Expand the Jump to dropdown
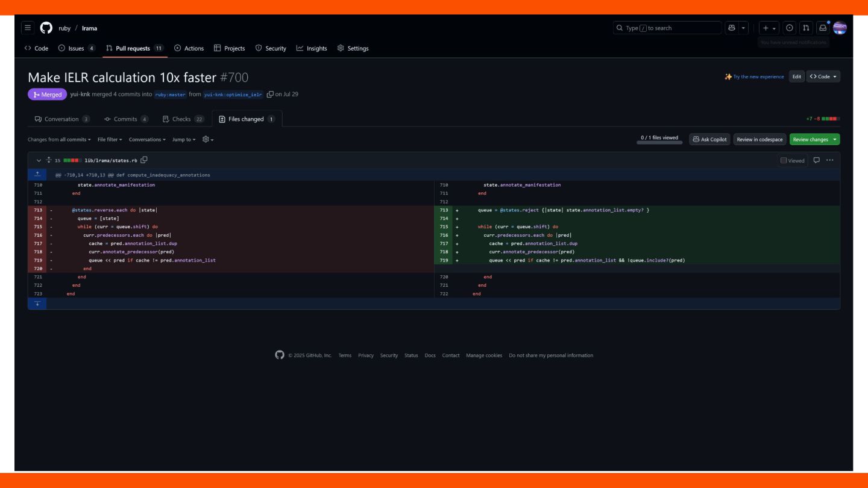868x488 pixels. (x=184, y=139)
